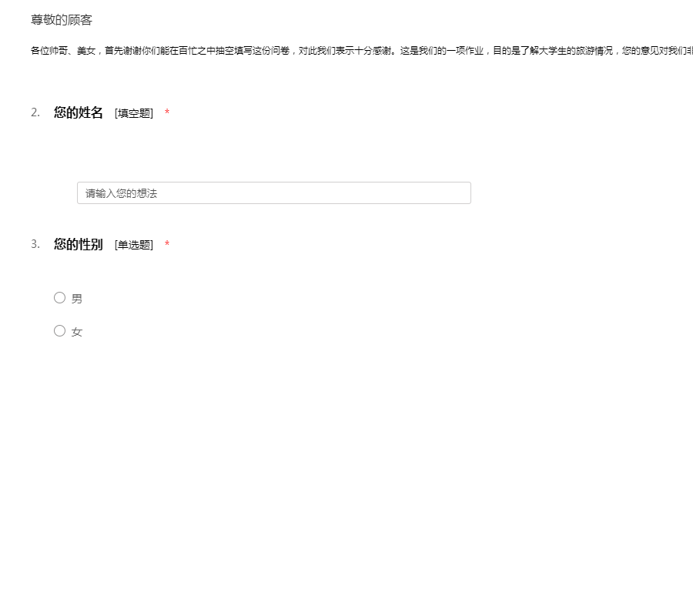Screen dimensions: 693x616
Task: Click the 女 option label text
Action: (x=77, y=332)
